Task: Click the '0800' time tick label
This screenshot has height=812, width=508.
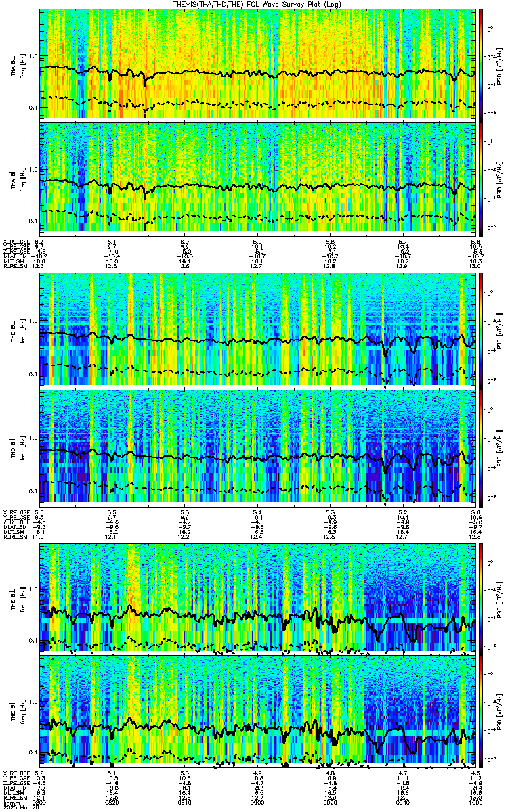Action: [x=39, y=803]
